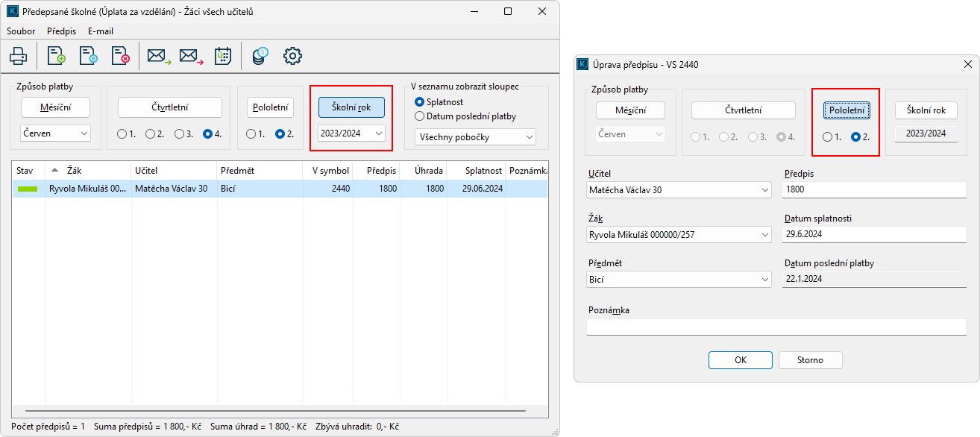Image resolution: width=980 pixels, height=437 pixels.
Task: Click the envelope icon with green arrow
Action: coord(159,56)
